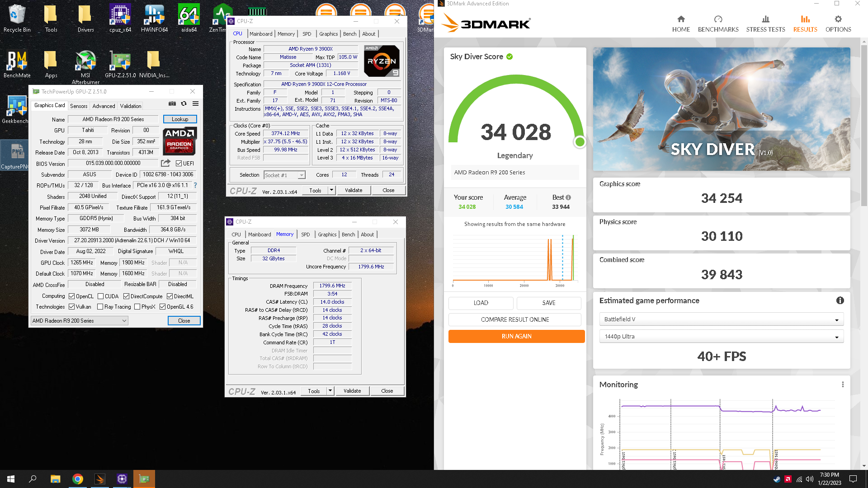
Task: Click Close button in GPU-Z
Action: coord(184,321)
